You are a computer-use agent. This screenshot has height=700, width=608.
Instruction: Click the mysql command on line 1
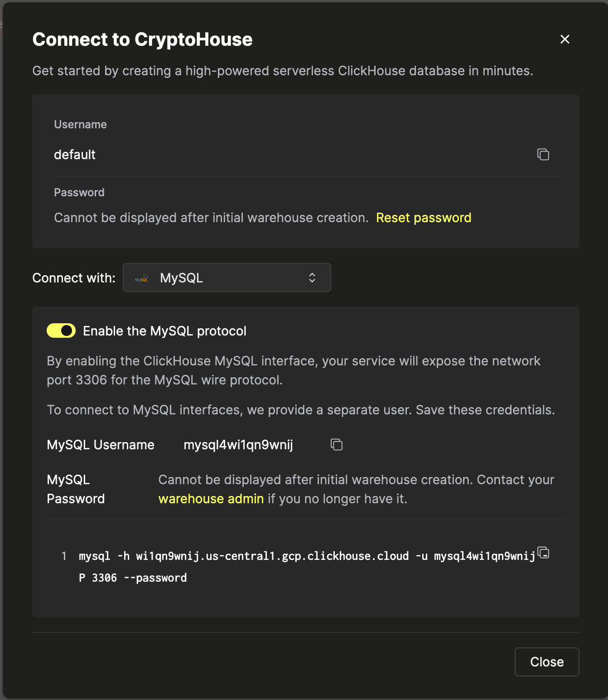coord(272,556)
